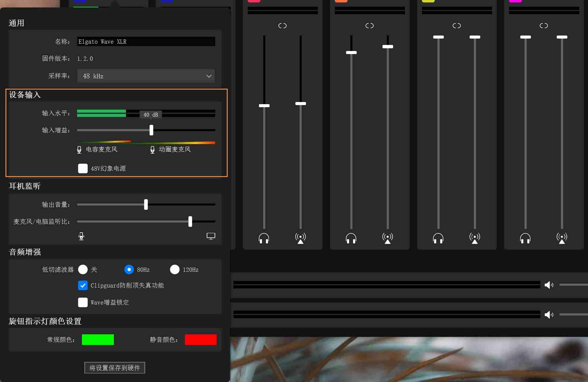Image resolution: width=588 pixels, height=382 pixels.
Task: Click the 电容麦克风 condenser mic icon
Action: 79,150
